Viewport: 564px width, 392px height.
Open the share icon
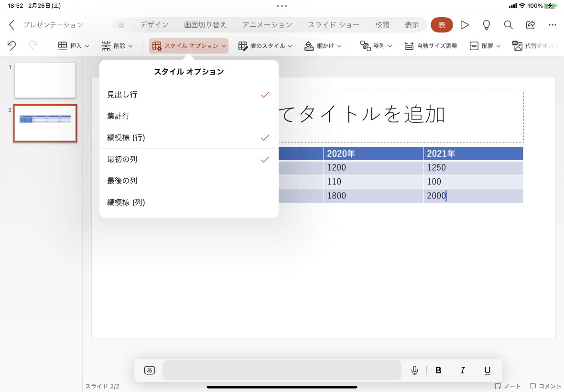click(x=531, y=25)
